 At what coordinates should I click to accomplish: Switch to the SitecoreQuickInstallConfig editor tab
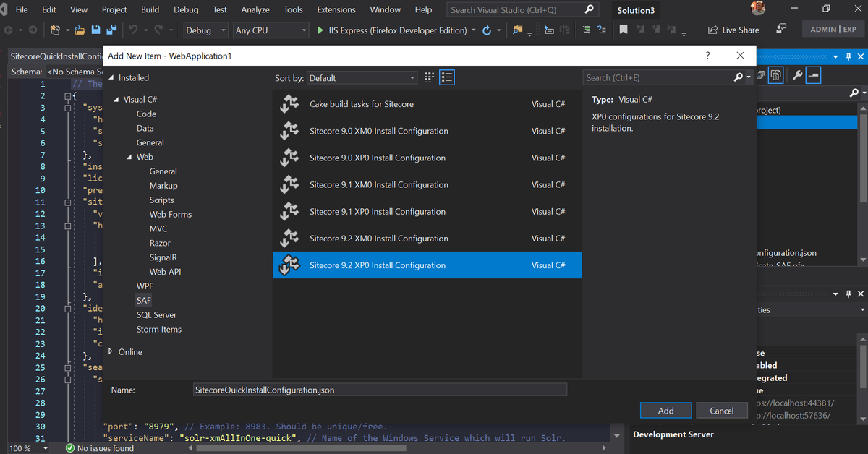coord(51,56)
